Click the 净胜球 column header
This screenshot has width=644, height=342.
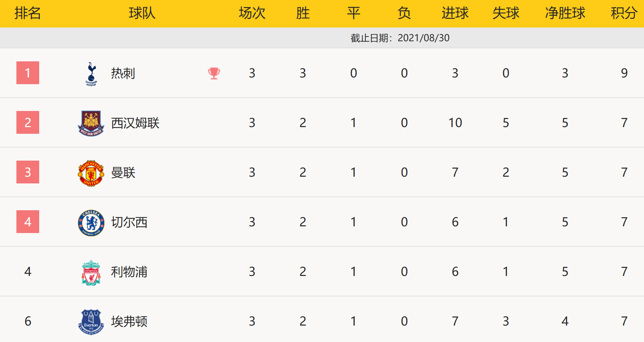tap(565, 13)
